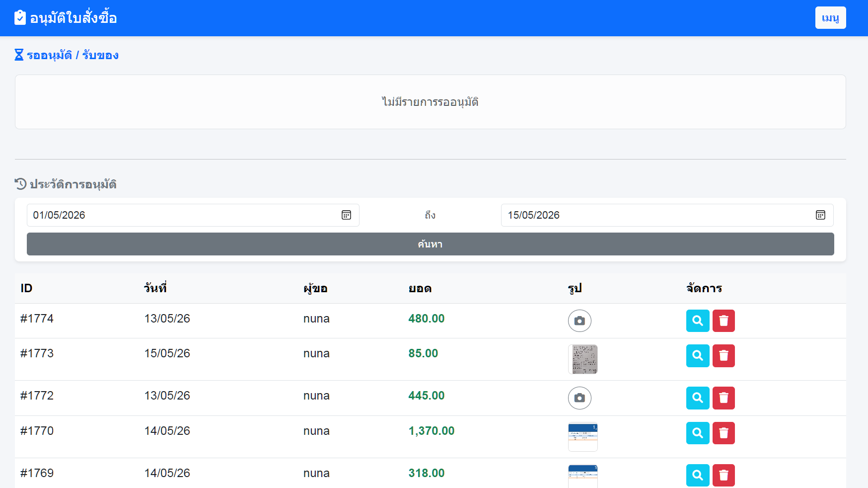The width and height of the screenshot is (868, 488).
Task: Open receipt thumbnail for order #1769
Action: (583, 476)
